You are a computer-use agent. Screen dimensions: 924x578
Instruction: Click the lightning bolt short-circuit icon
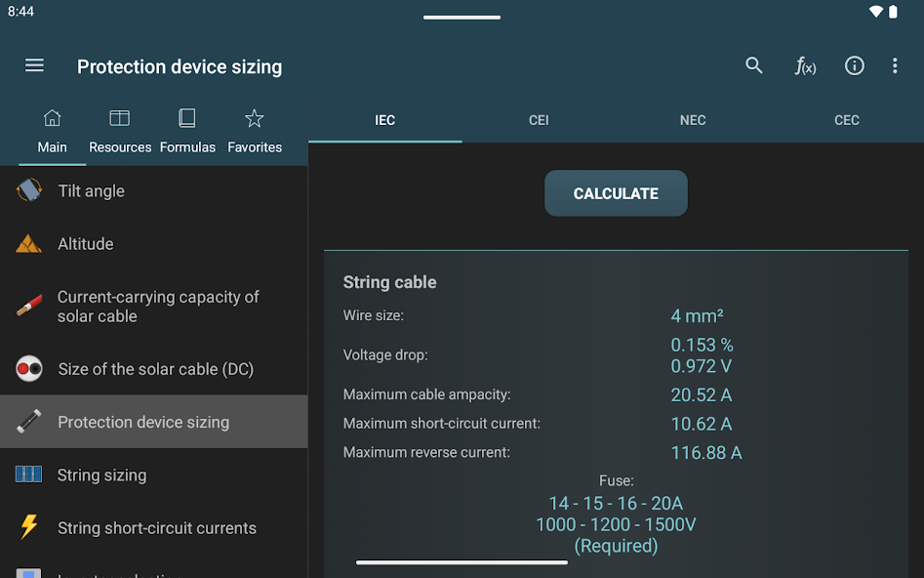pyautogui.click(x=28, y=527)
